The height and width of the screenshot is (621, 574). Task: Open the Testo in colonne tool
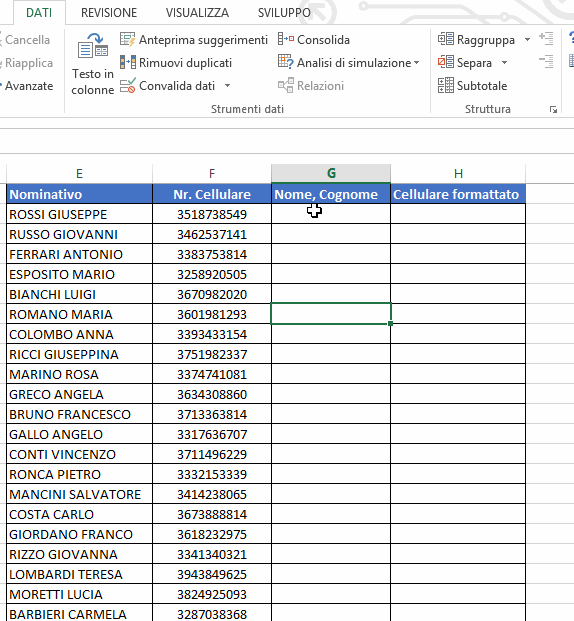tap(93, 64)
